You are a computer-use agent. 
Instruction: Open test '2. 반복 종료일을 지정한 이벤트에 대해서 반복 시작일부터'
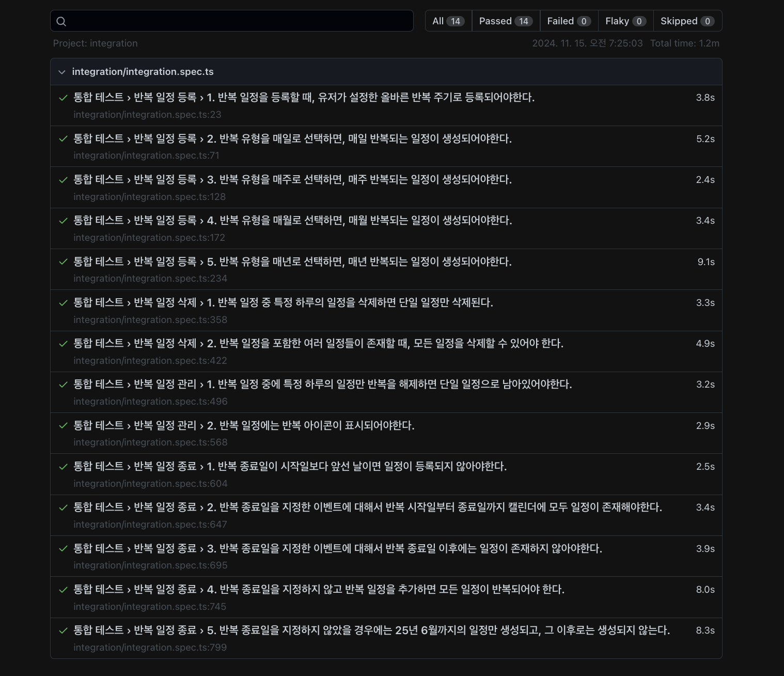point(368,507)
